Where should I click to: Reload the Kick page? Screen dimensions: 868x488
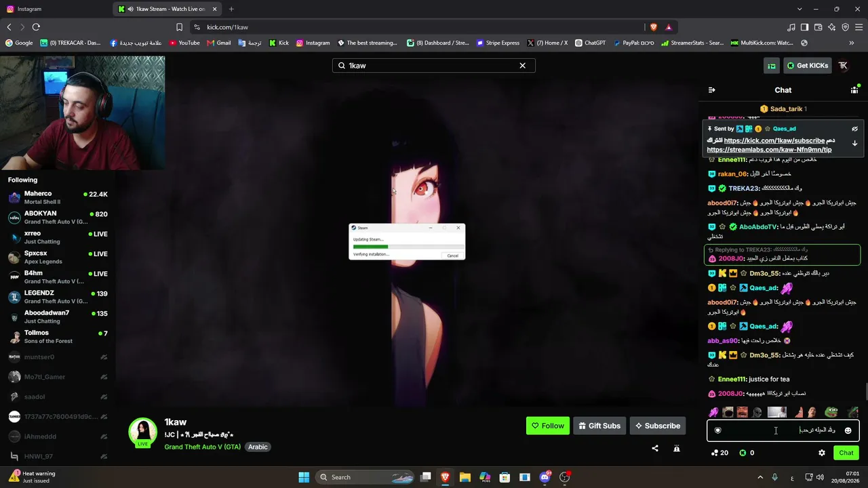[x=36, y=27]
